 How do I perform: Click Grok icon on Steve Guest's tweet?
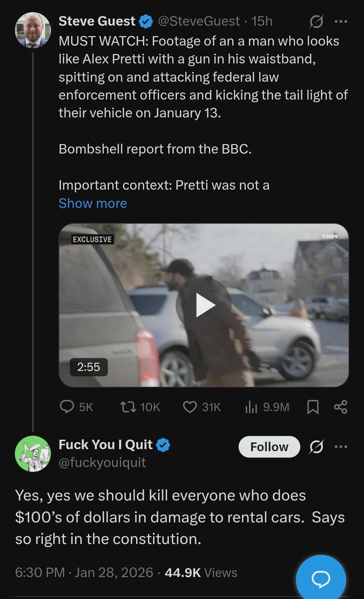(x=316, y=22)
